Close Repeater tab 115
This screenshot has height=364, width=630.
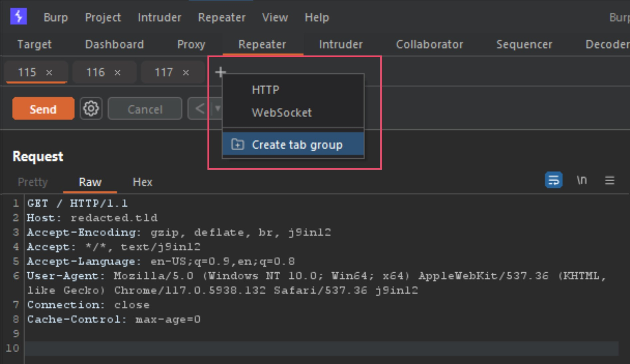point(49,72)
